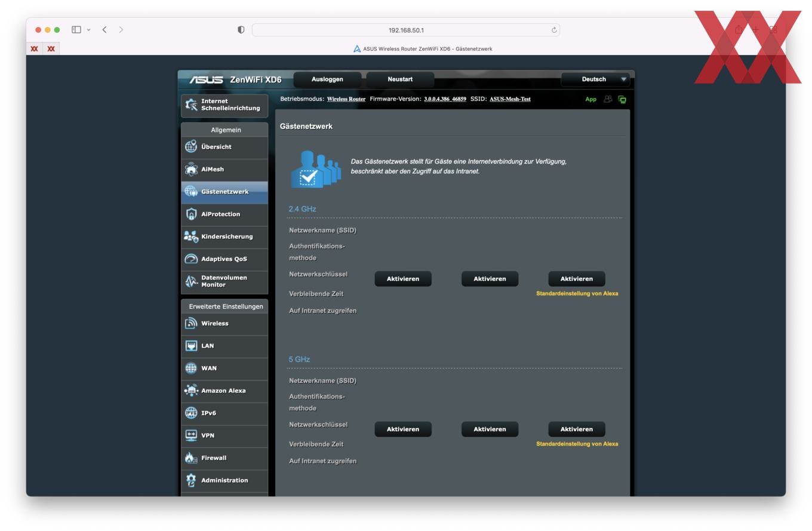Screen dimensions: 812x531
Task: Activate the second 2.4 GHz guest network
Action: coord(490,279)
